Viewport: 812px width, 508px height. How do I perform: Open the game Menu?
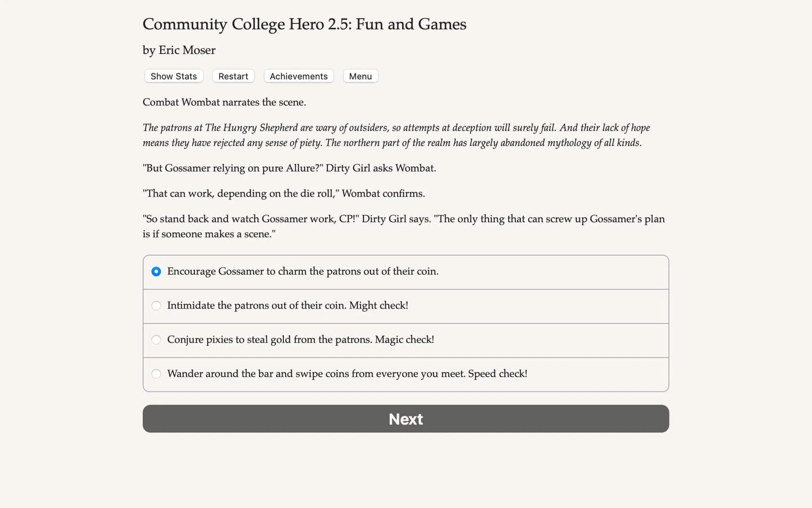click(360, 76)
